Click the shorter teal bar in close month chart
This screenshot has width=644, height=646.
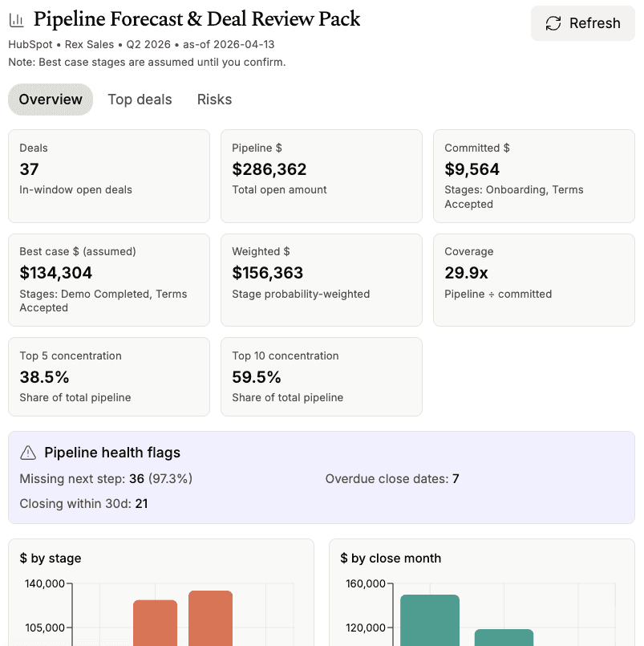point(504,637)
